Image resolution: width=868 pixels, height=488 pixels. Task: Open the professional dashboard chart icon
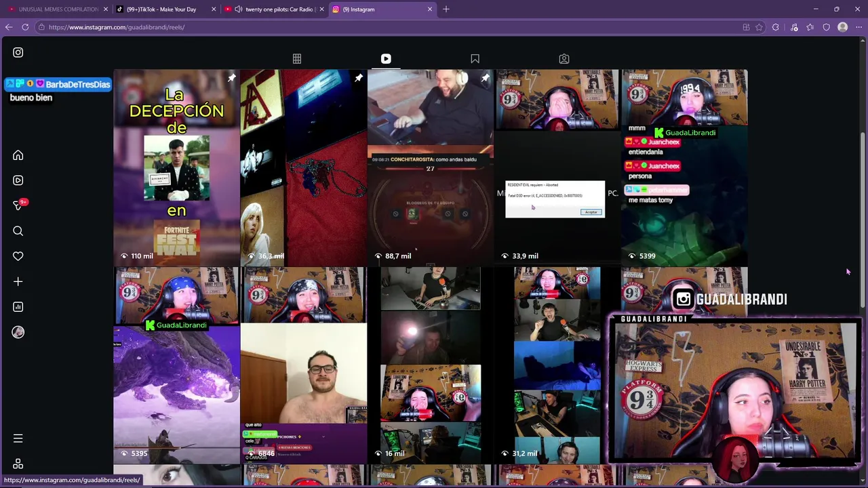(18, 307)
